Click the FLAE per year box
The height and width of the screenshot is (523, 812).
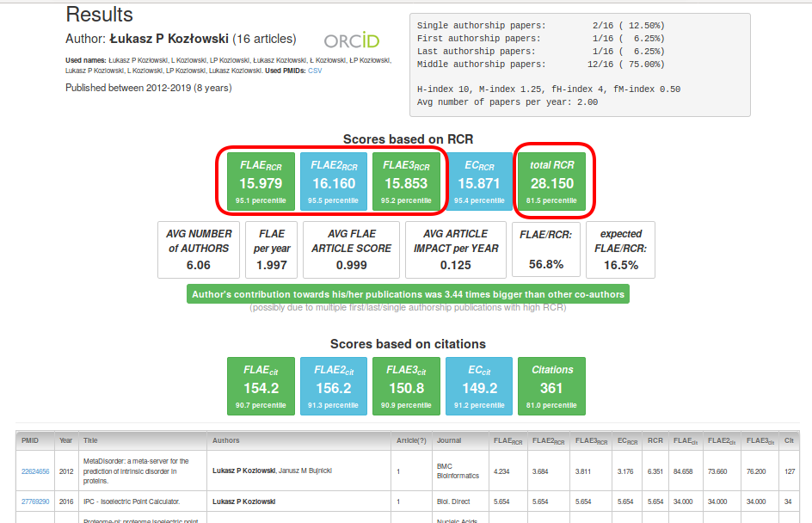pos(272,249)
